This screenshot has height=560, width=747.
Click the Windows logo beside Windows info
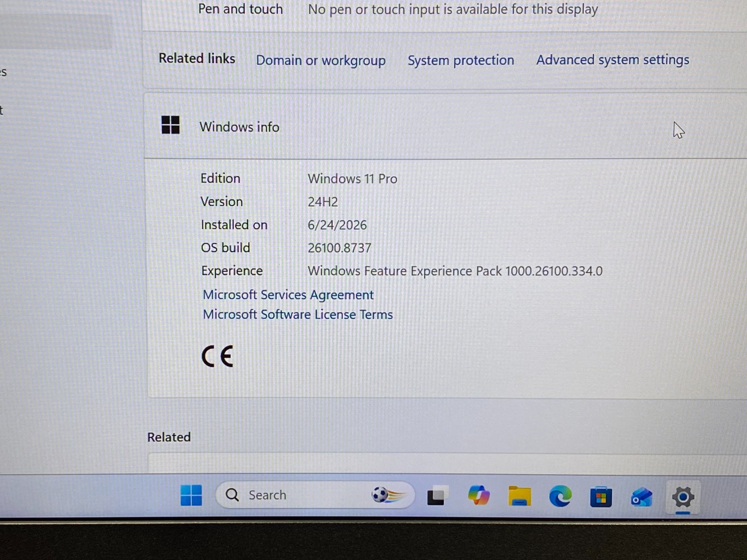tap(170, 125)
